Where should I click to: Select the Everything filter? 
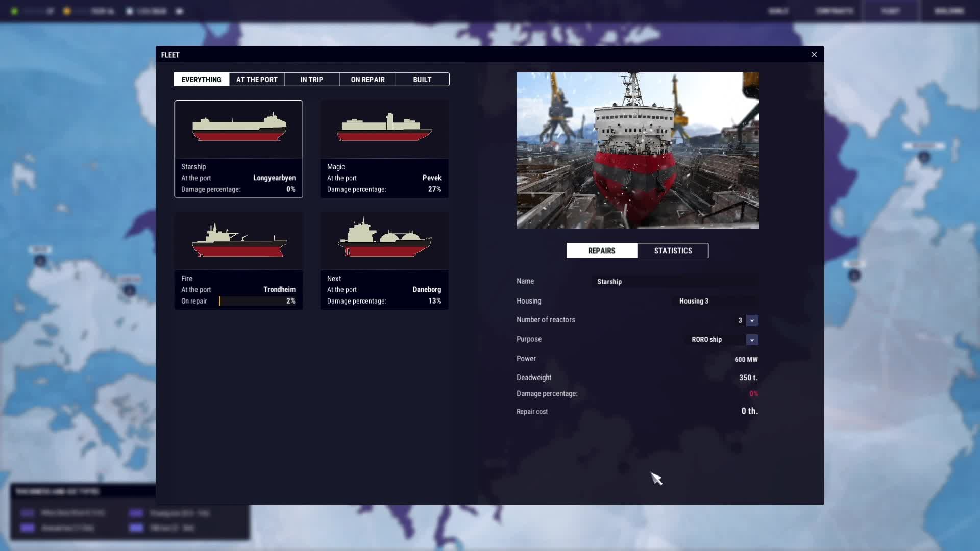tap(202, 80)
